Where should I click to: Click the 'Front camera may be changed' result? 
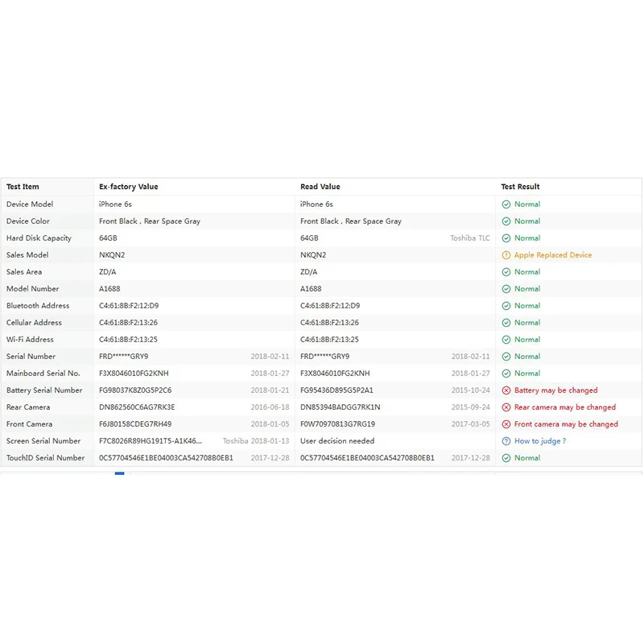click(566, 424)
